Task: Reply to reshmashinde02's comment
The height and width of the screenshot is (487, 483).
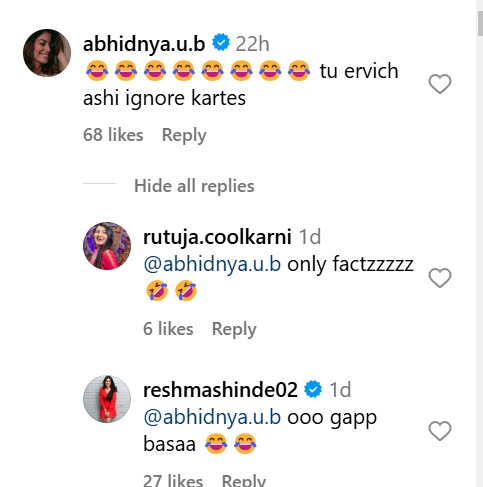Action: pos(244,480)
